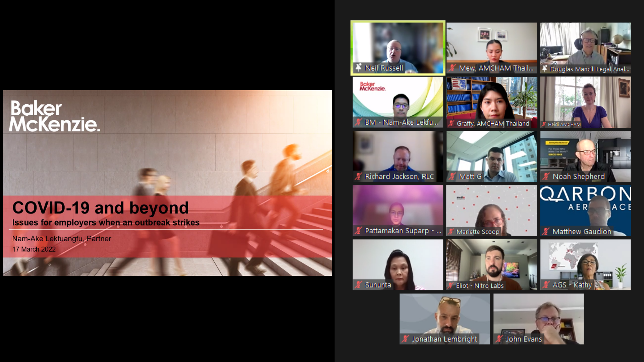Click the "Mariette Scoop" name label
This screenshot has width=644, height=362.
point(478,232)
